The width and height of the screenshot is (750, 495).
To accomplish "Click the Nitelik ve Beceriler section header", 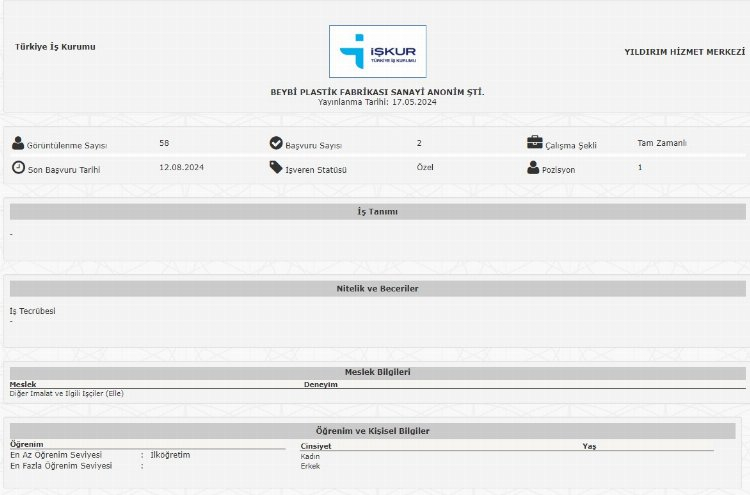I will [x=377, y=289].
